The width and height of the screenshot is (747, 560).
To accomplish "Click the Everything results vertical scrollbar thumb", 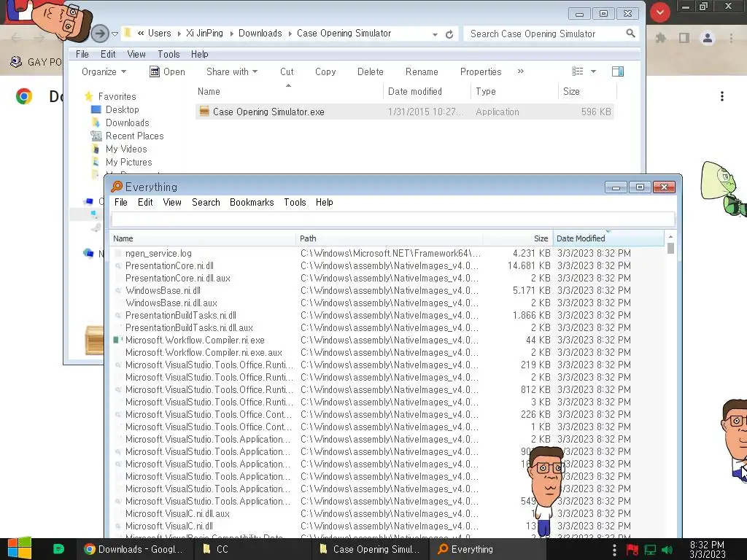I will pyautogui.click(x=671, y=248).
